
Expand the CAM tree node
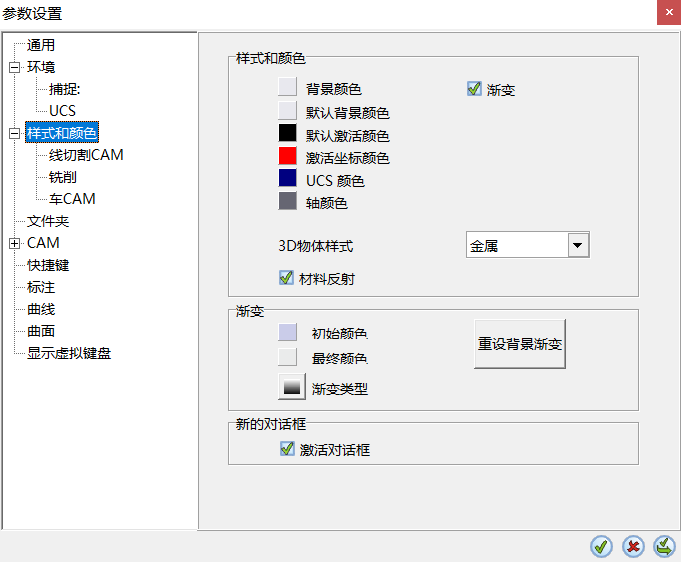[14, 244]
